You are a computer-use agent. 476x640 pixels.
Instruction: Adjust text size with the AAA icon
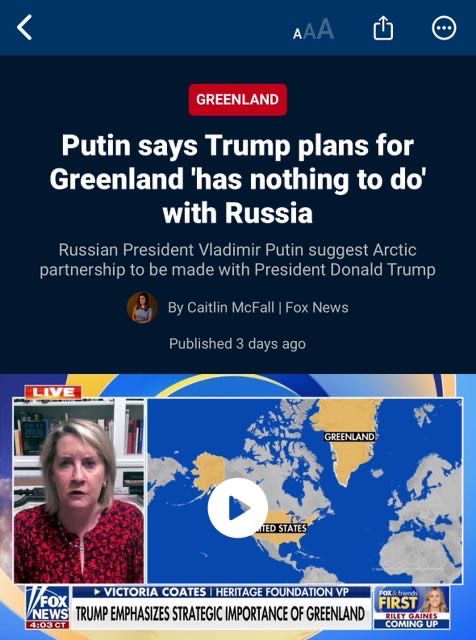(314, 29)
